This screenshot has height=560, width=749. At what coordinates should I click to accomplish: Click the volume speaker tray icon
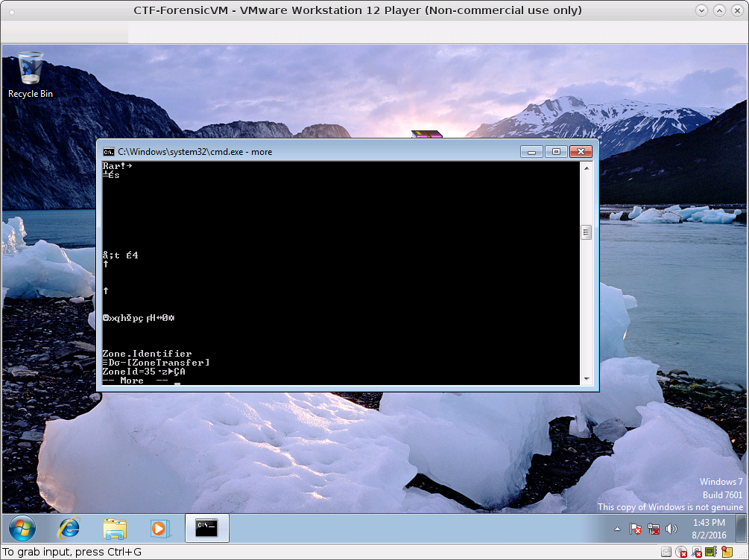point(671,529)
